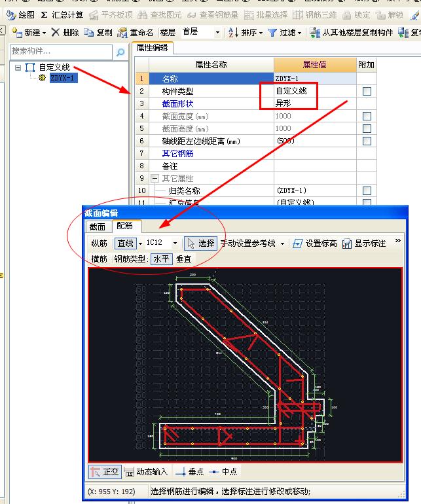Enable 动态输入 dynamic input
Viewport: 421px width, 504px height.
click(x=146, y=471)
